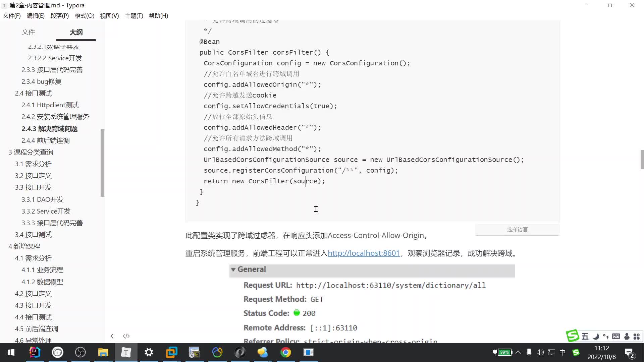Go to outline item 3.3.2 Service开发
The width and height of the screenshot is (644, 362).
(46, 211)
